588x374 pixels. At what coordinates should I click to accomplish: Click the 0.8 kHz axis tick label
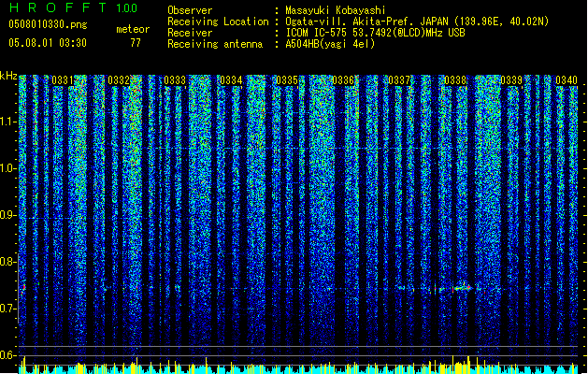click(7, 262)
